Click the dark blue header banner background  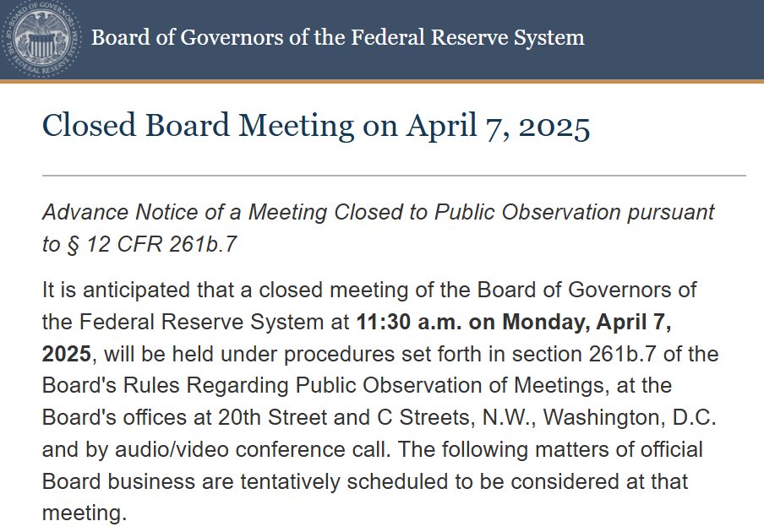(673, 39)
